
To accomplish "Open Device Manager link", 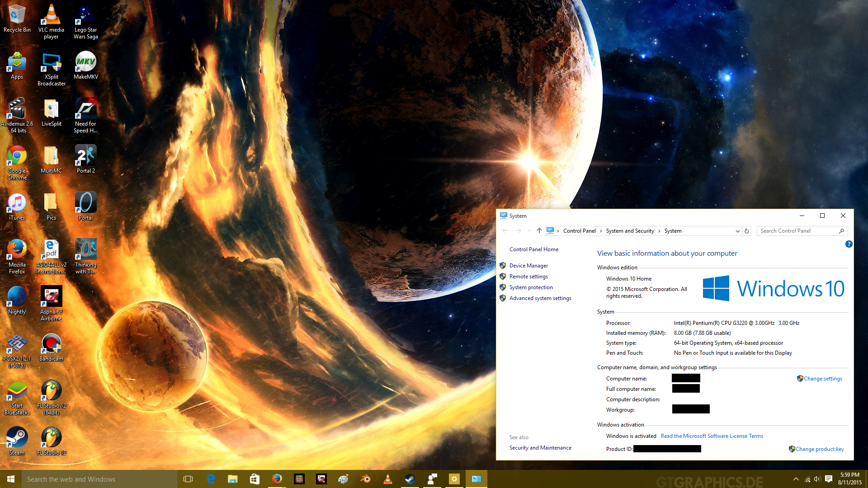I will coord(528,266).
